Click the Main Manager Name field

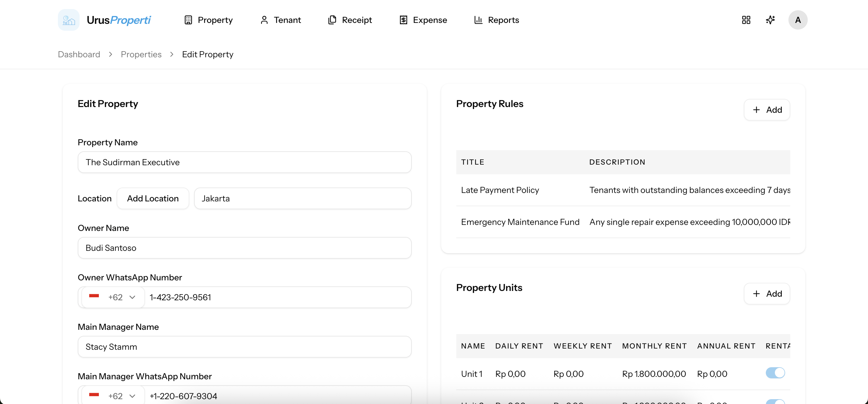coord(244,347)
